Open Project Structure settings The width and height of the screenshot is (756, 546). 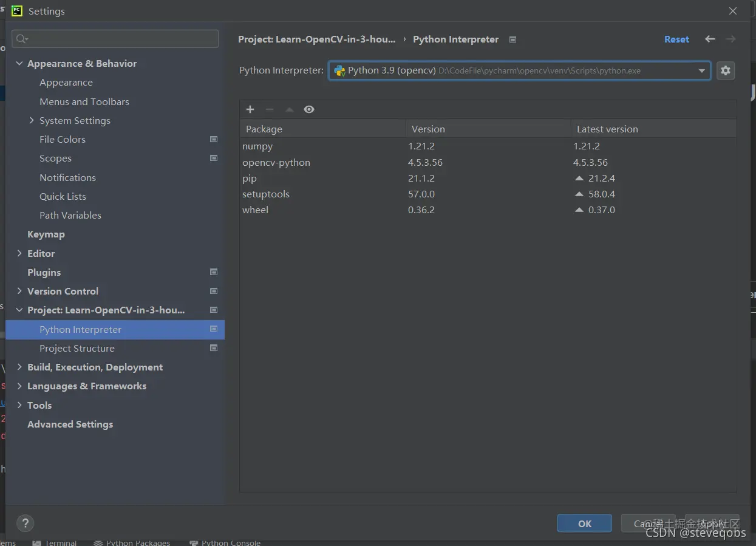[x=77, y=348]
